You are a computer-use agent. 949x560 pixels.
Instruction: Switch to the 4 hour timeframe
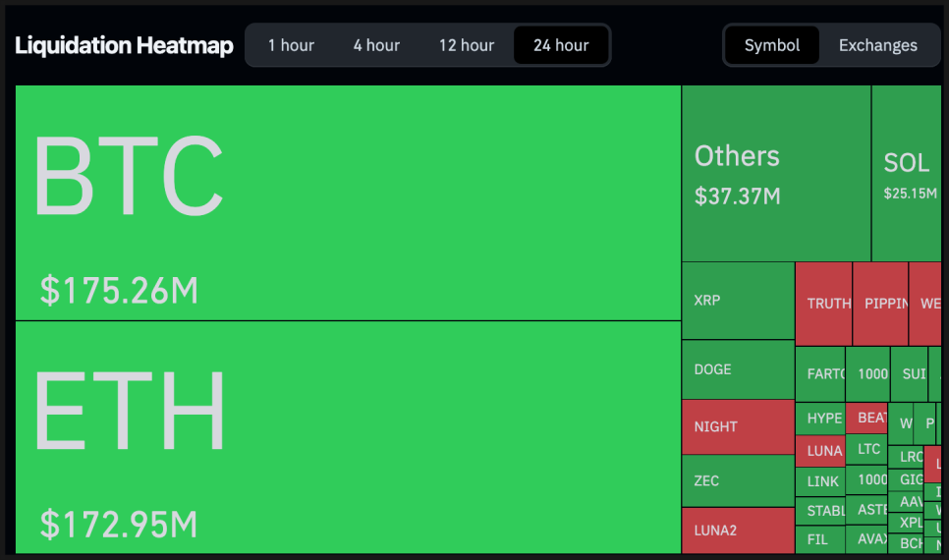pos(376,45)
